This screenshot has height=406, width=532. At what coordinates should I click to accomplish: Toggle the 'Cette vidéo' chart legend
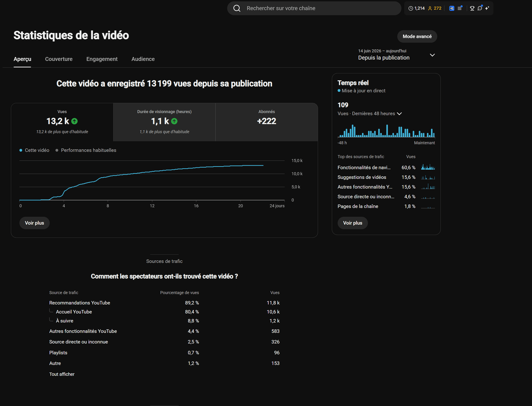(34, 150)
